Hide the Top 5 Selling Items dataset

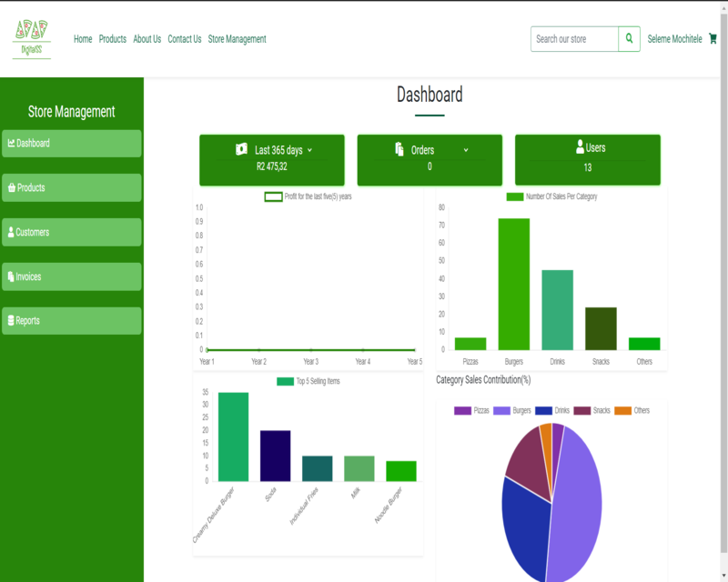tap(308, 381)
